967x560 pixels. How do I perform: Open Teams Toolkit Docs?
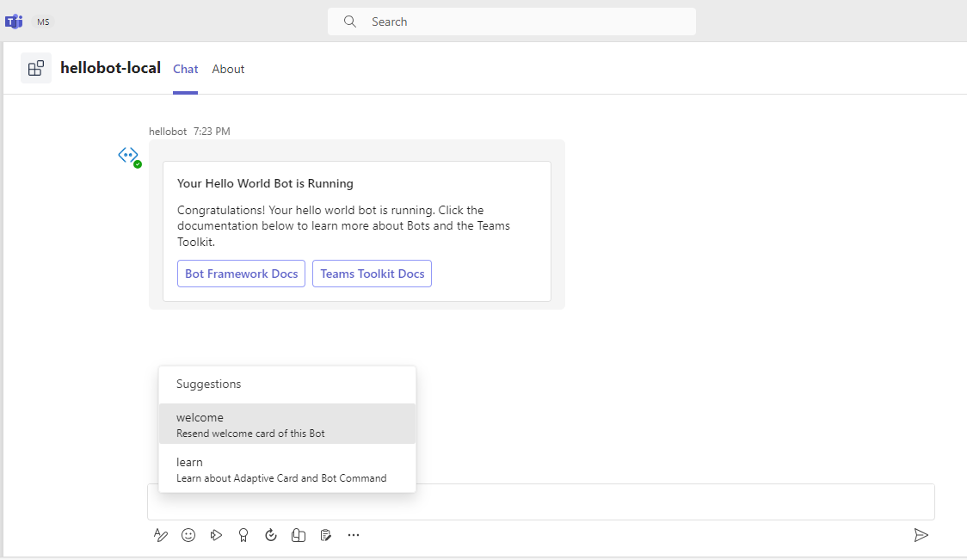tap(372, 274)
